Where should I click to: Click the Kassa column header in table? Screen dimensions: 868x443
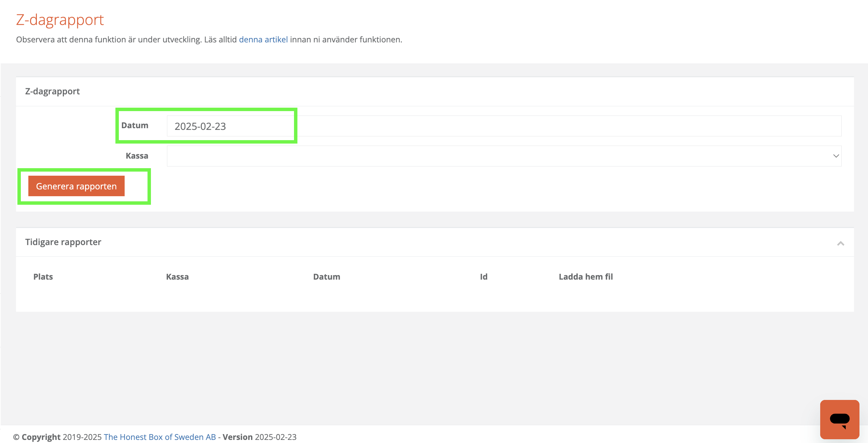tap(177, 277)
